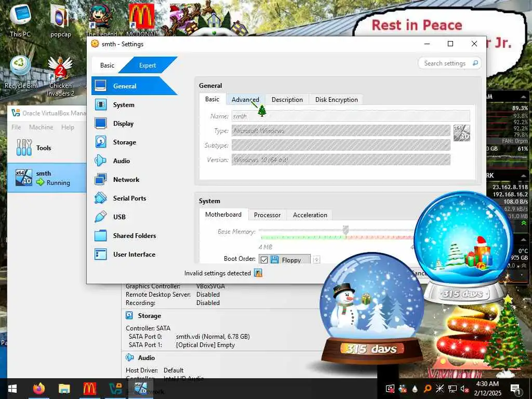
Task: Open the Chicken Invaders 2 desktop shortcut
Action: 60,76
